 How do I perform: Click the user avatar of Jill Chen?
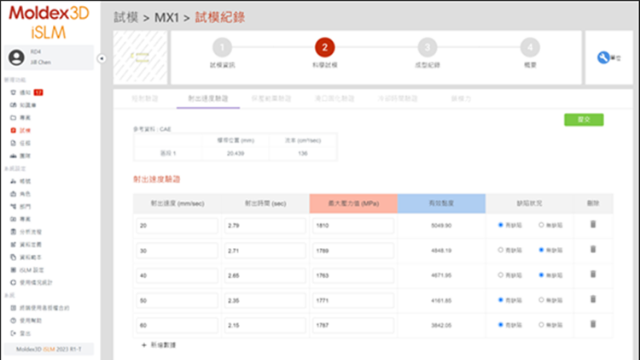pyautogui.click(x=16, y=57)
